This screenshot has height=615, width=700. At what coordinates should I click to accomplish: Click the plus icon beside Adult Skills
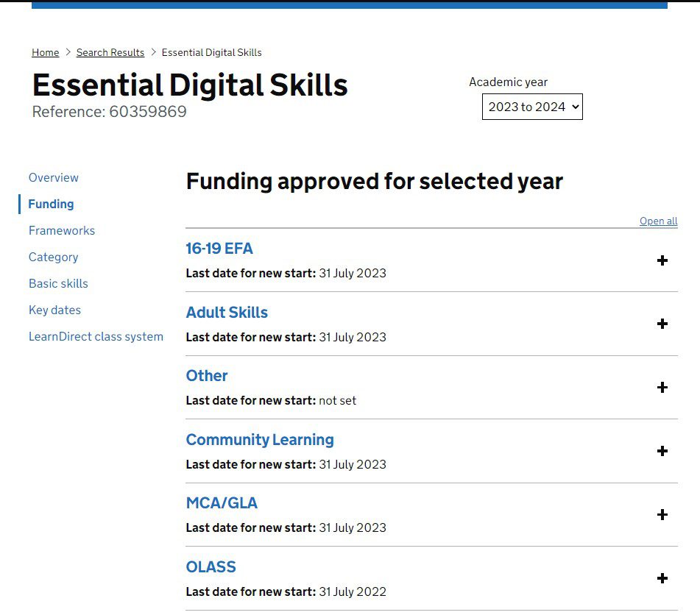(x=662, y=324)
